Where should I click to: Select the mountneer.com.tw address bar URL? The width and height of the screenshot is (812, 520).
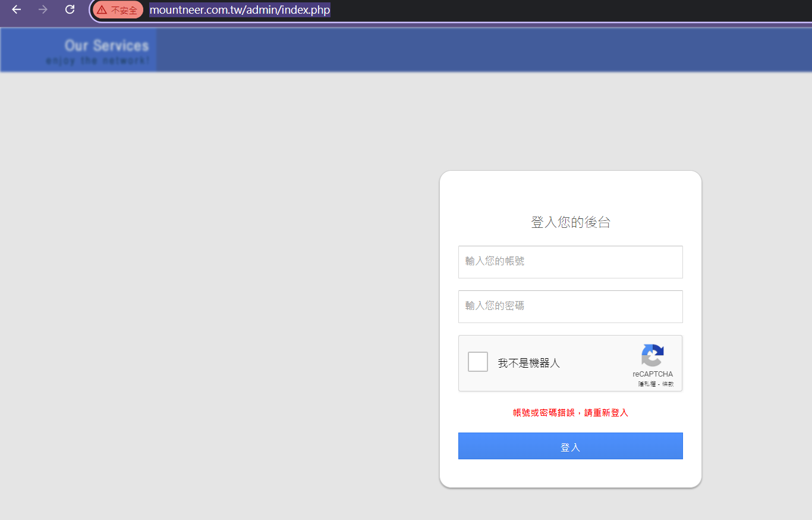pos(240,10)
